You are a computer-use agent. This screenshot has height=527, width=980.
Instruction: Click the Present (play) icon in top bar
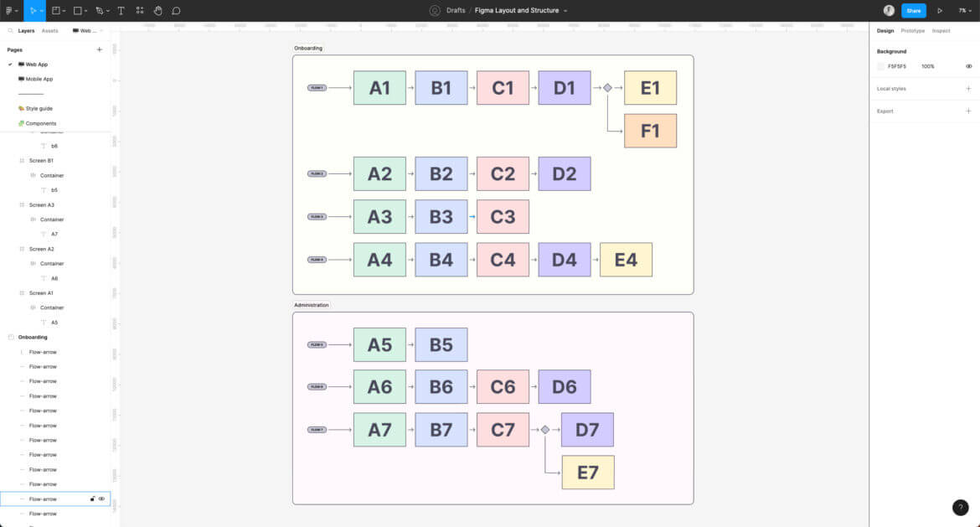[x=940, y=10]
